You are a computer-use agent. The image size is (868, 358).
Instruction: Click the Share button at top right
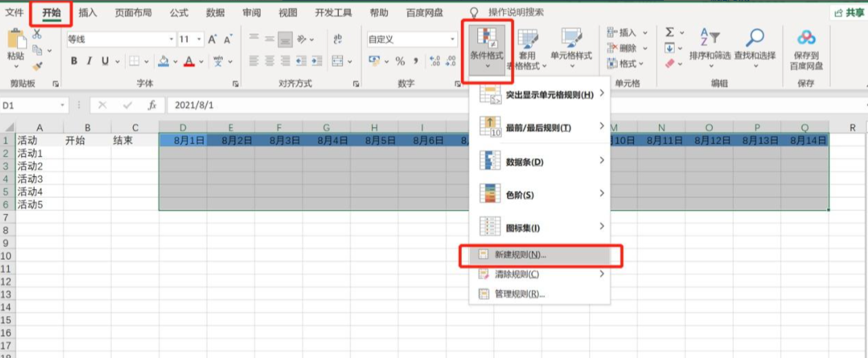coord(848,12)
